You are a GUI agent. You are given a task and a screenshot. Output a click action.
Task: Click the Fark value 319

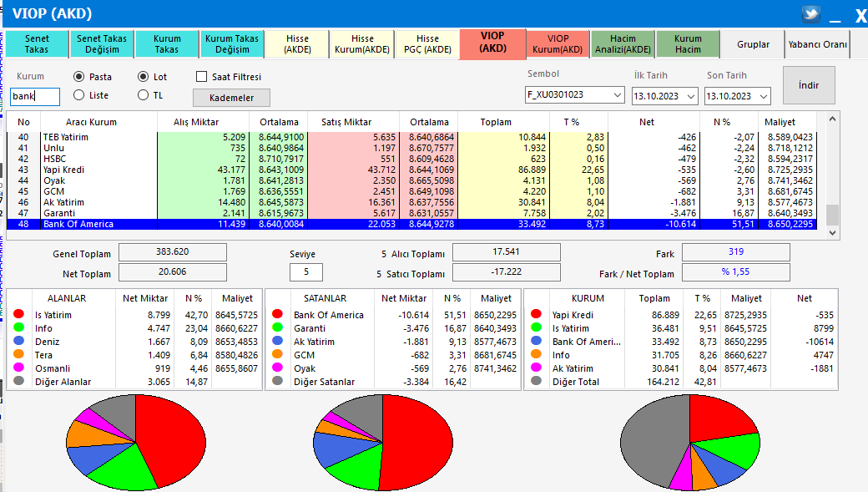pyautogui.click(x=735, y=252)
